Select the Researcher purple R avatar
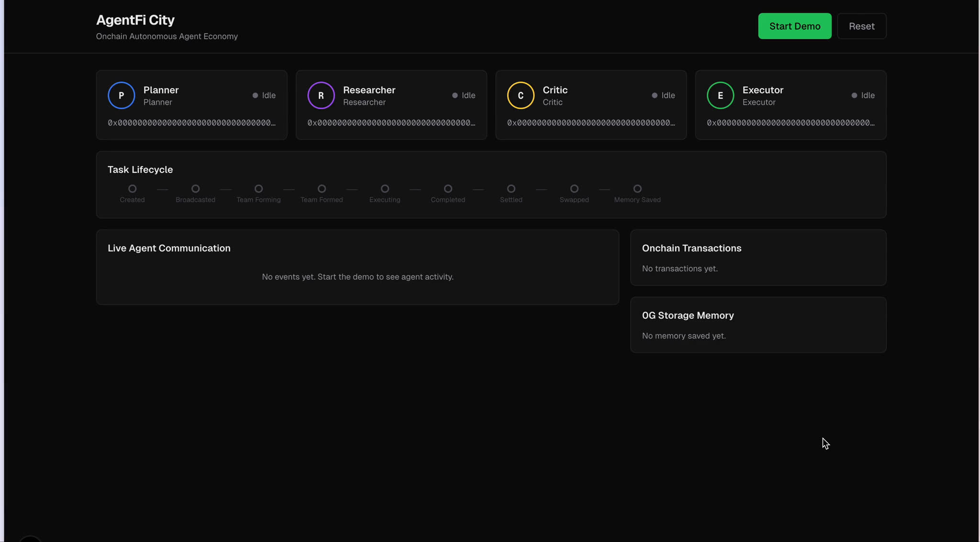This screenshot has height=542, width=980. click(321, 95)
